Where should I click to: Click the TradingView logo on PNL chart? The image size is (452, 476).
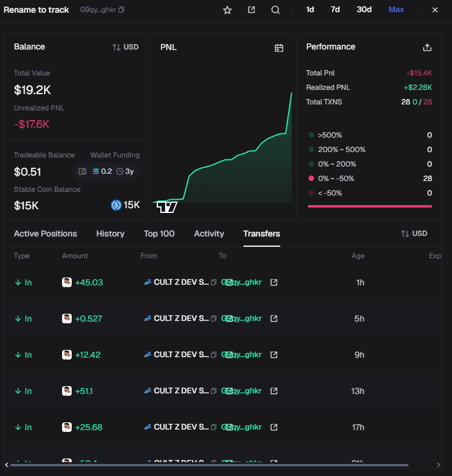click(166, 208)
